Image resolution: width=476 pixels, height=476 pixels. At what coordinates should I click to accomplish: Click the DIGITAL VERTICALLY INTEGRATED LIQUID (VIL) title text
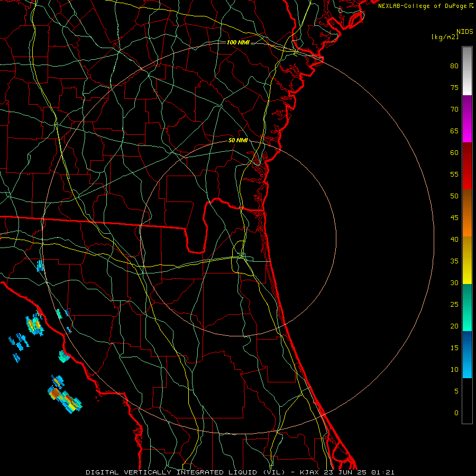(x=186, y=472)
